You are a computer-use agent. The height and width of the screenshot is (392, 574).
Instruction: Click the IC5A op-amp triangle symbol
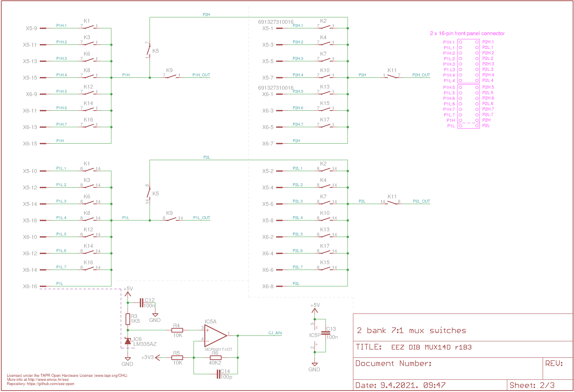216,336
